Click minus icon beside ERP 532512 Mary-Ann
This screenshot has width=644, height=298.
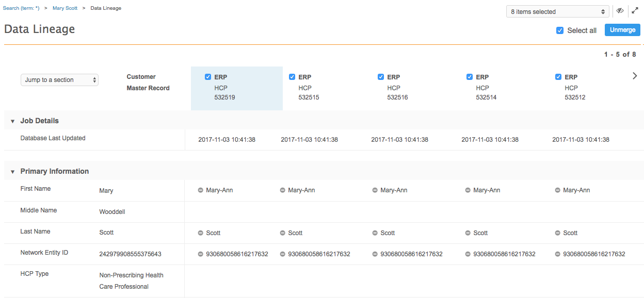pyautogui.click(x=558, y=190)
